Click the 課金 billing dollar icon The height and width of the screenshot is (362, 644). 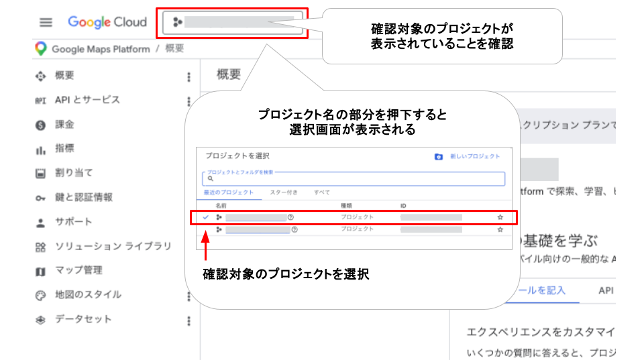click(40, 125)
